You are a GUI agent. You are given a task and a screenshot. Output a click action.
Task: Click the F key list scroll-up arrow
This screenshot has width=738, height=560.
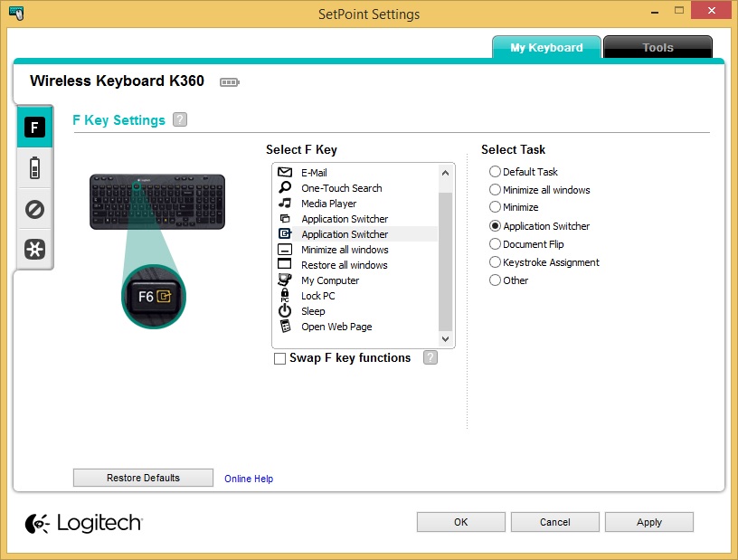(x=445, y=173)
